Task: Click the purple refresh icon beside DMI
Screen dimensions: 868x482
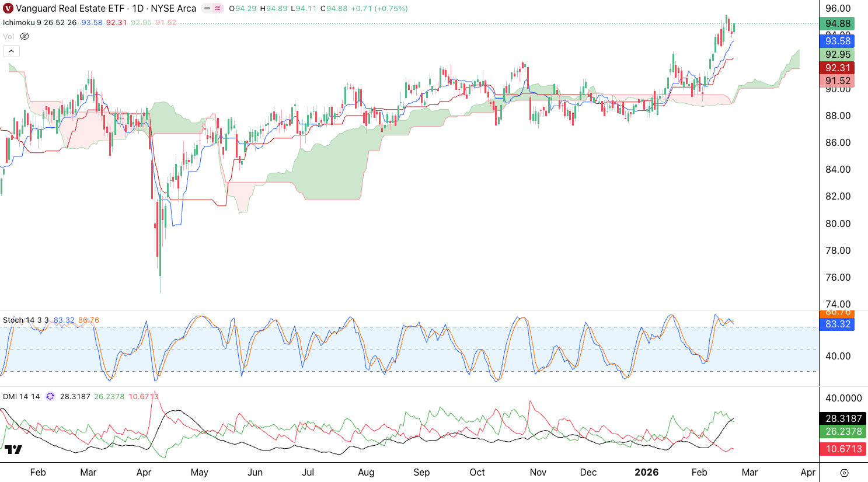Action: click(50, 396)
